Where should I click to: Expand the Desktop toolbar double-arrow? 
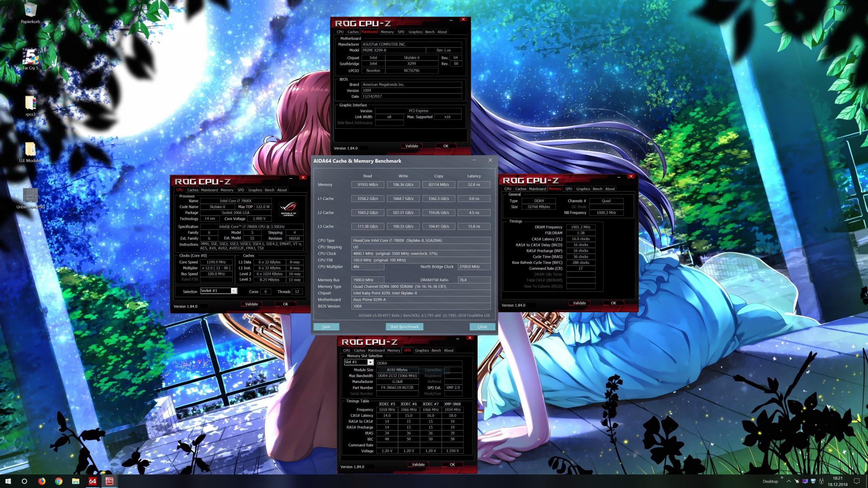782,477
